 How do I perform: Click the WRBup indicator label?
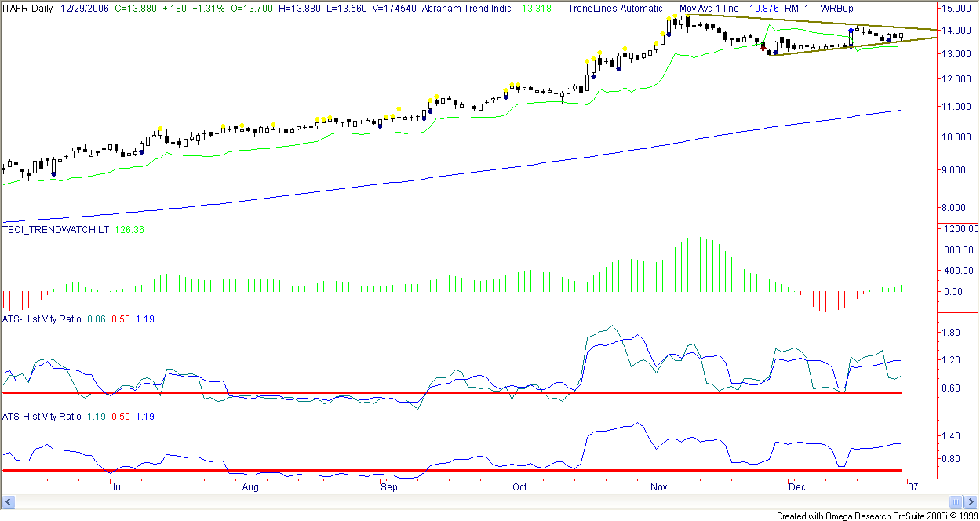837,9
